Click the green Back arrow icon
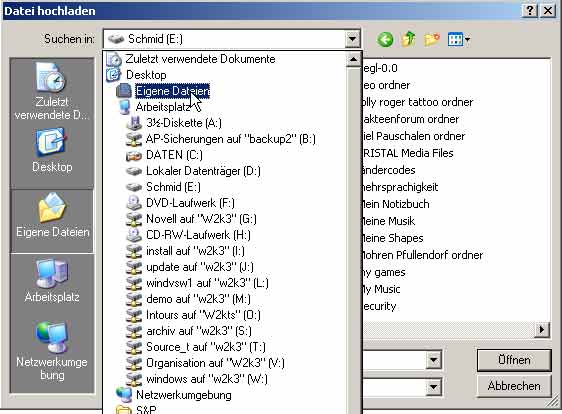562x414 pixels. (x=385, y=39)
